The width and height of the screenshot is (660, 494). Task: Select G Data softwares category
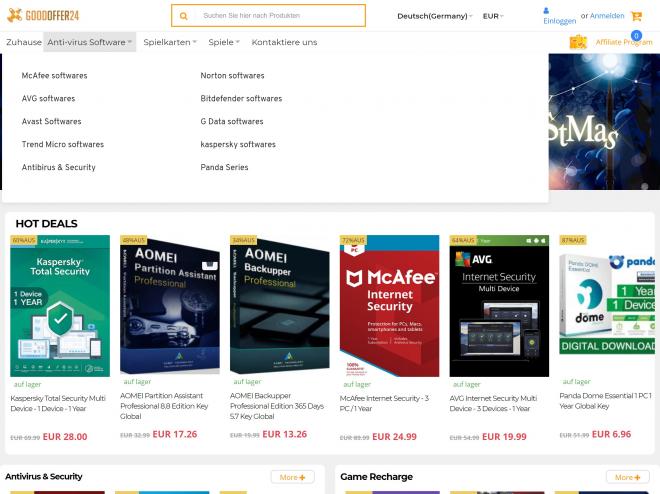pyautogui.click(x=232, y=122)
